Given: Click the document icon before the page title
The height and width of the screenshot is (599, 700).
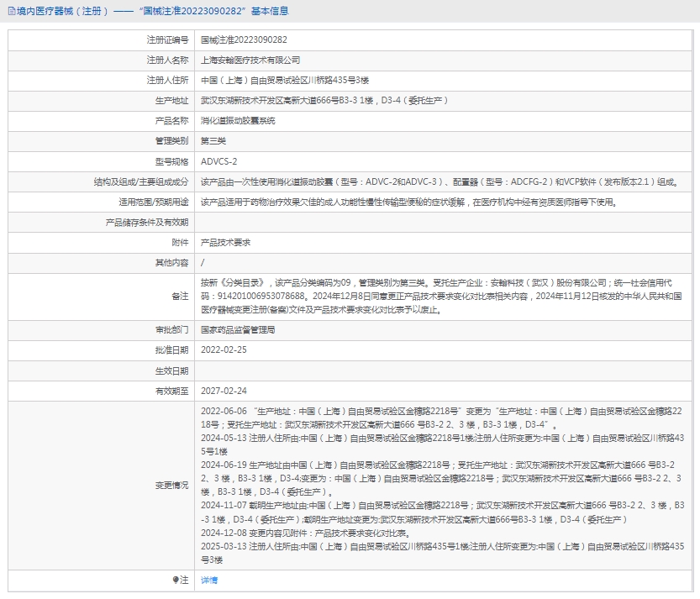Looking at the screenshot, I should (x=9, y=11).
